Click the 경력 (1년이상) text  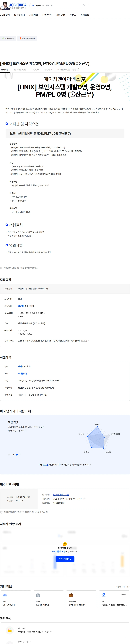click(24, 366)
